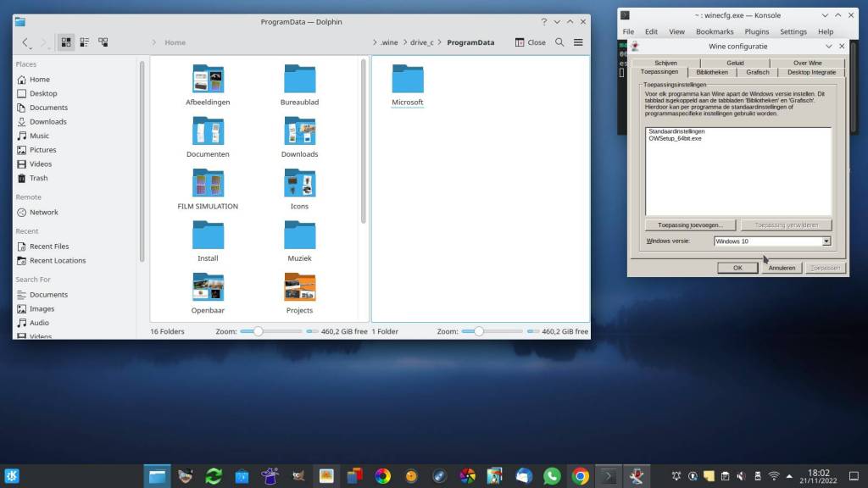Open the KDE application launcher
This screenshot has height=488, width=868.
pos(12,476)
